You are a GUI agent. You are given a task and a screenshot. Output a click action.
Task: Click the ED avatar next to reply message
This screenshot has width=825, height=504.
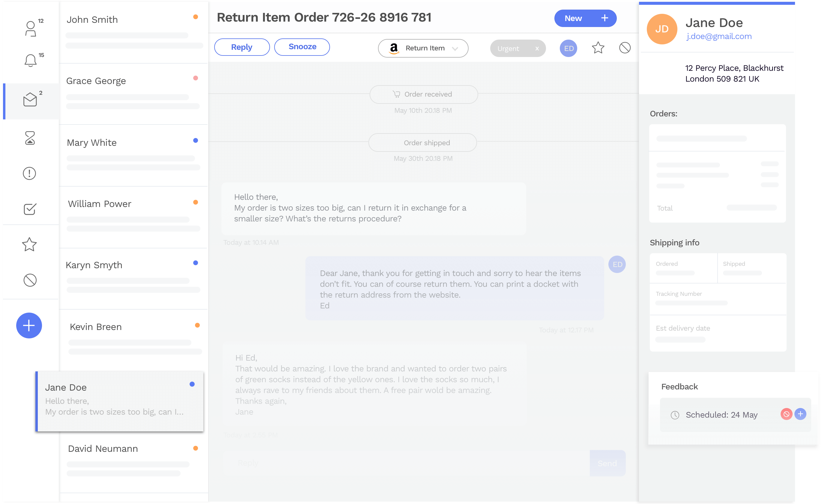coord(617,265)
